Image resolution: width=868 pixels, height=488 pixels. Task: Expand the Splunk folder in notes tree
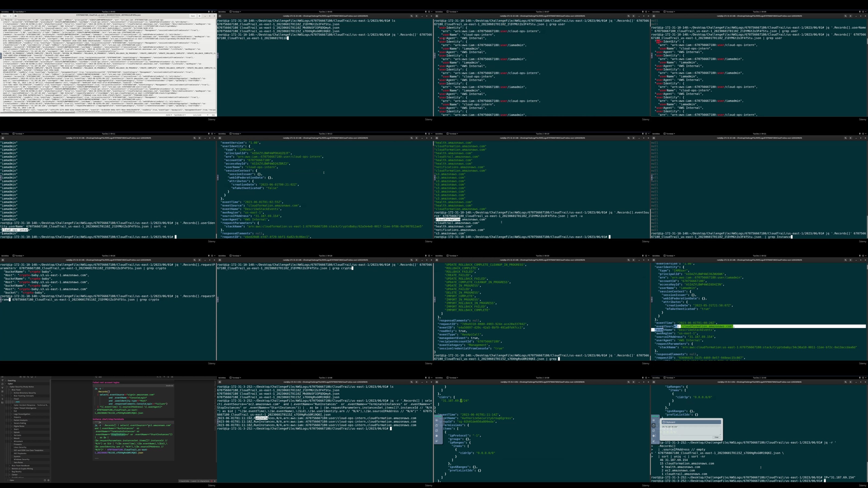pos(11,432)
